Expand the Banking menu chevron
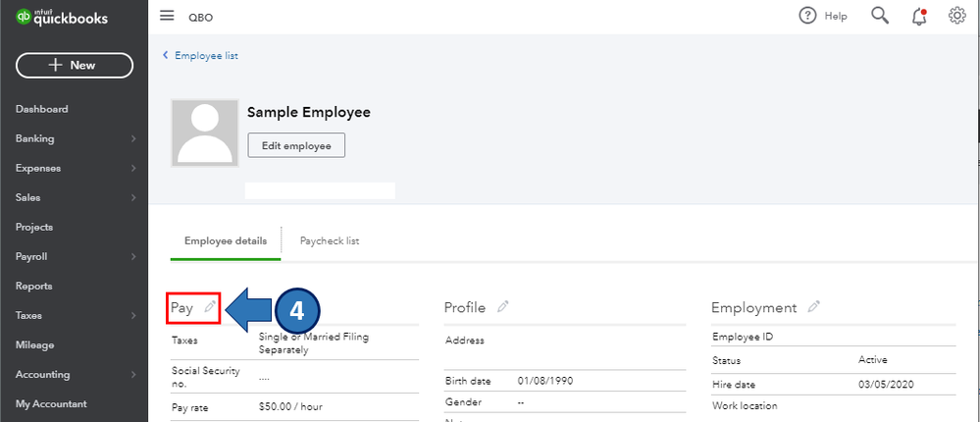Image resolution: width=980 pixels, height=422 pixels. 132,139
